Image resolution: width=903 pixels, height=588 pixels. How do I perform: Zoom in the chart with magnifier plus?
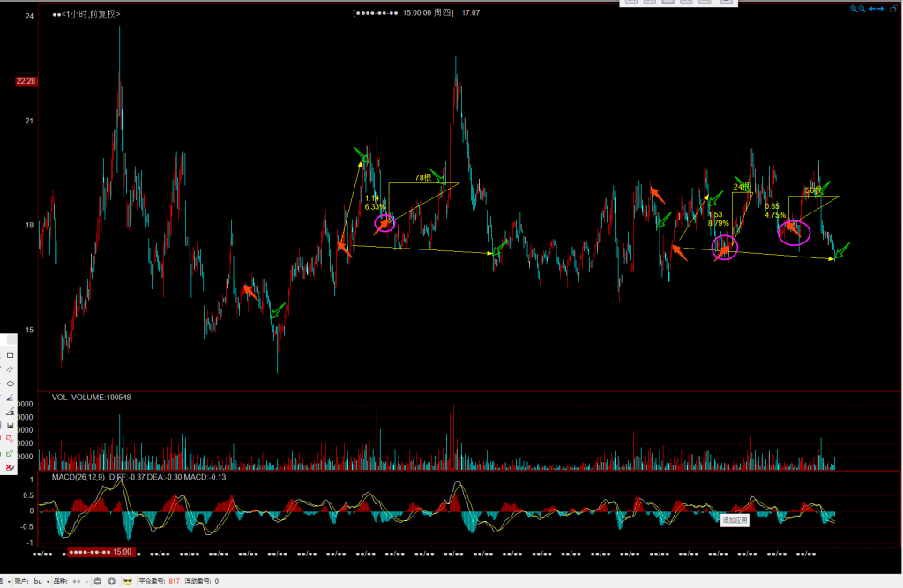tap(854, 8)
